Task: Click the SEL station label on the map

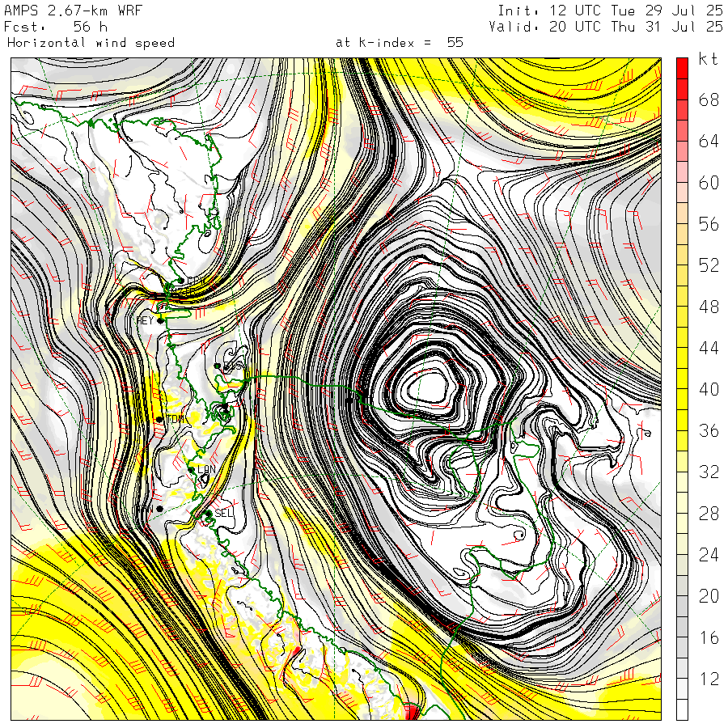Action: coord(224,513)
